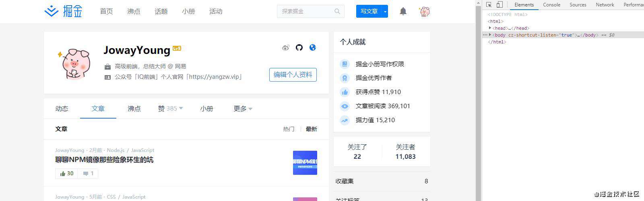Viewport: 644px width, 201px height.
Task: Click the 编辑个人资料 button
Action: [293, 75]
